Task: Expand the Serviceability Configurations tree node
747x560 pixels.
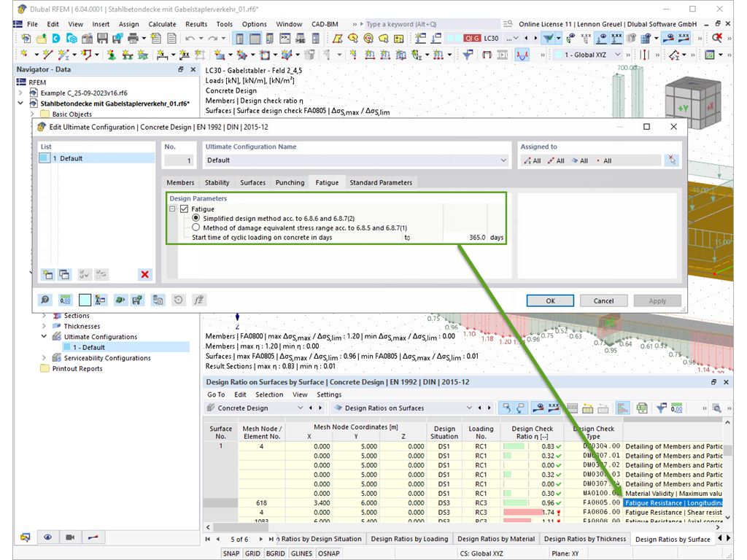Action: 44,357
